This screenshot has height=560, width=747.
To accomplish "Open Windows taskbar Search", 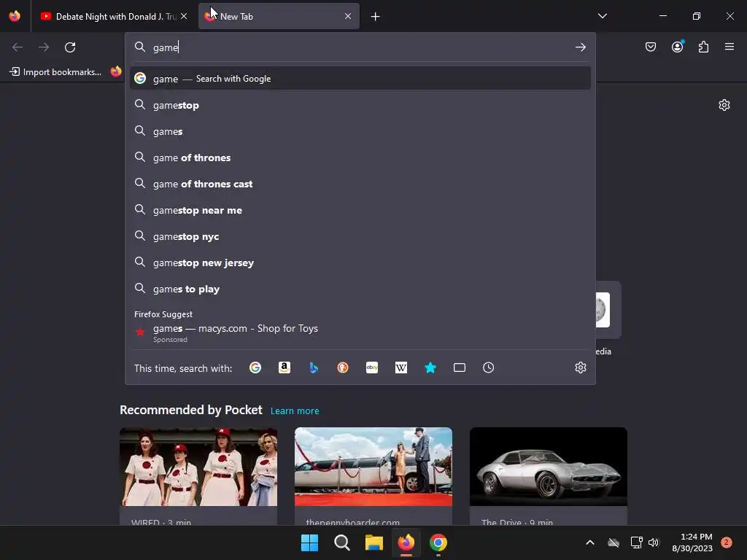I will 341,542.
